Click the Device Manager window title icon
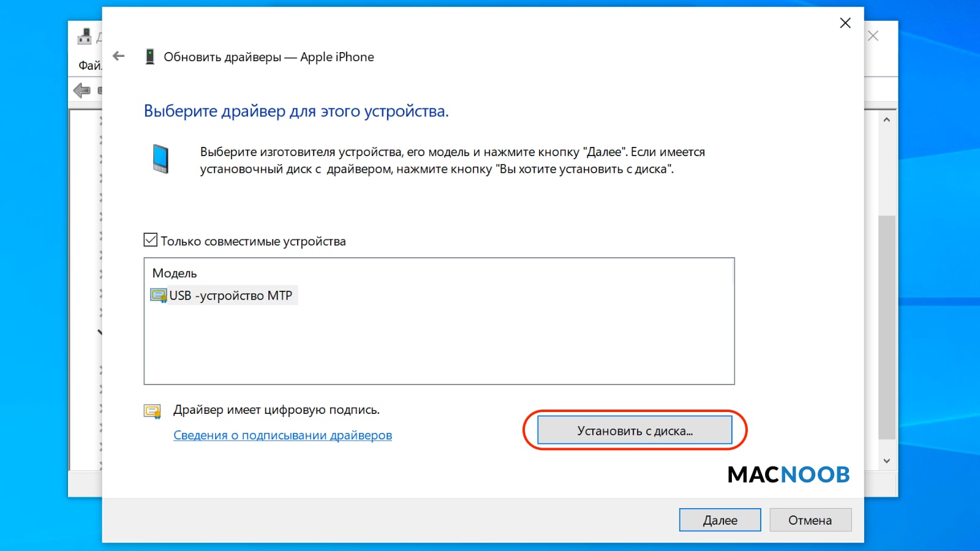 85,37
